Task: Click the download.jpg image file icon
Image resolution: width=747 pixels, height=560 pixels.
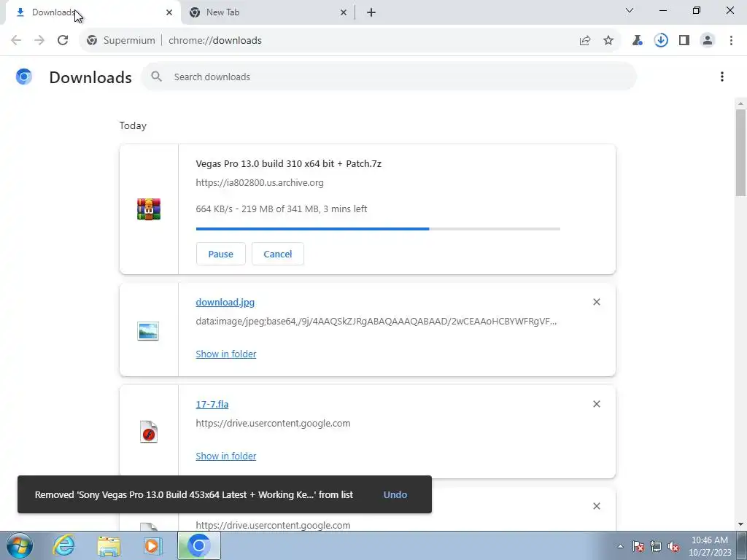Action: coord(148,331)
